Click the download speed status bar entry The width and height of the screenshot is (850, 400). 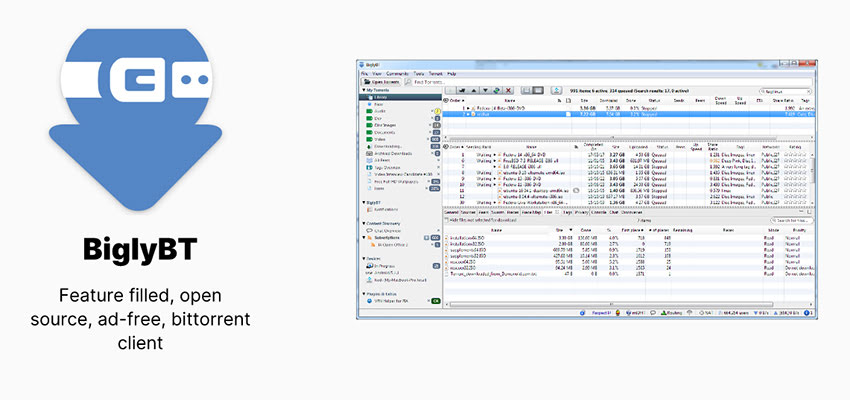[760, 313]
